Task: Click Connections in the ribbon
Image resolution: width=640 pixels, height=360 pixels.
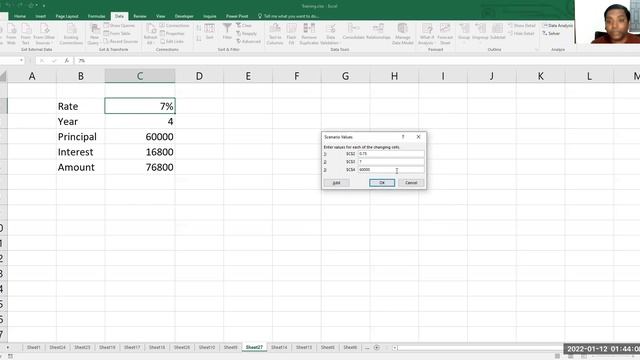Action: [174, 25]
